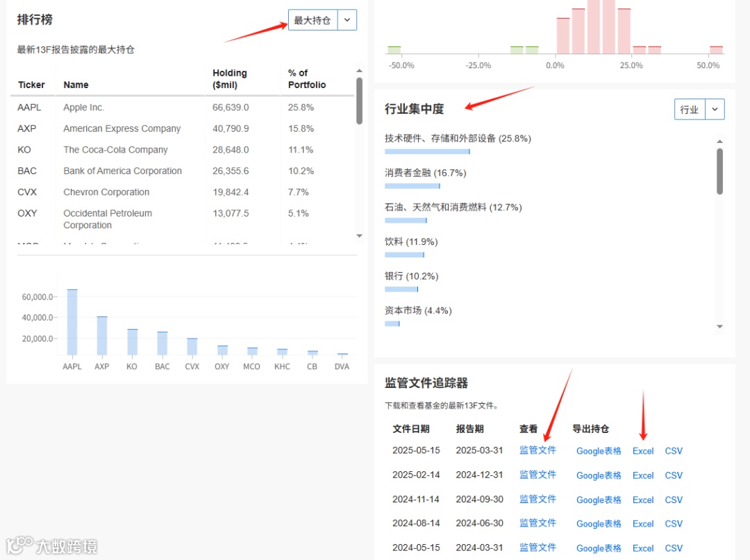
Task: Click the 66,639.0 holding value
Action: (x=231, y=108)
